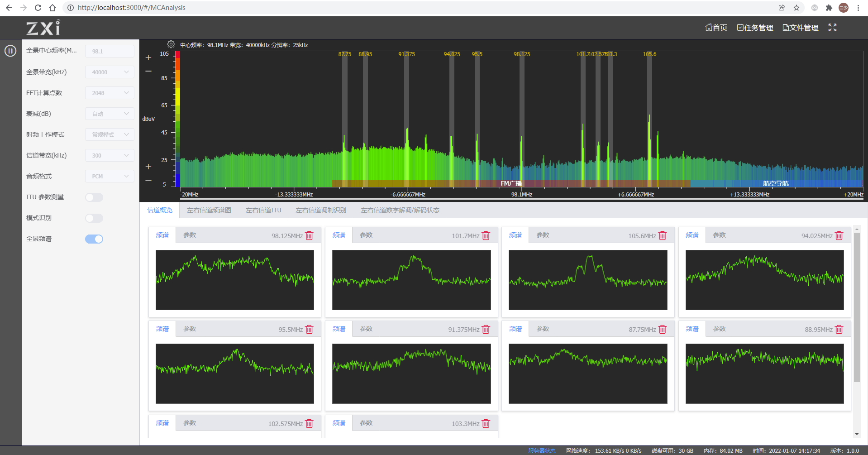Viewport: 868px width, 455px height.
Task: Open 参数 tab on 94.025MHz card
Action: point(719,235)
